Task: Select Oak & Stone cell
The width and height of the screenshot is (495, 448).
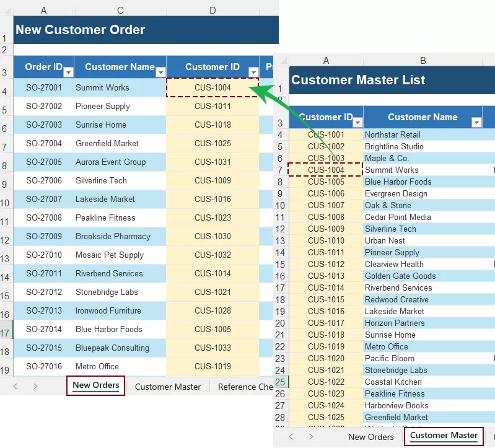Action: (x=423, y=205)
